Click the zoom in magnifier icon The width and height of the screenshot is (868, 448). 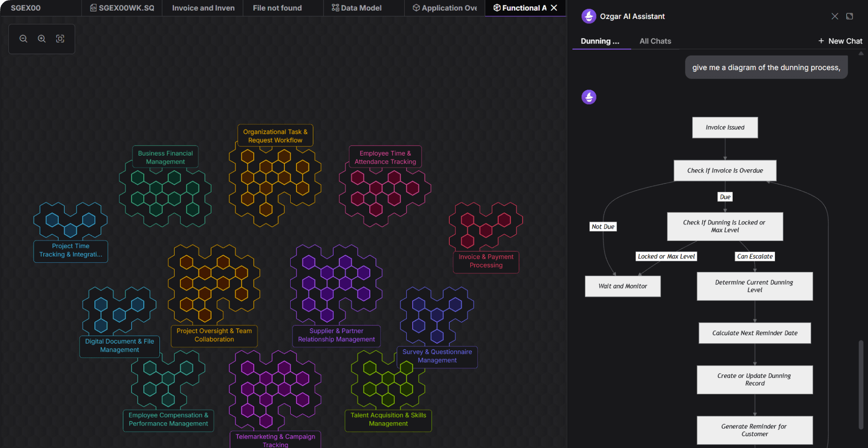click(x=42, y=39)
